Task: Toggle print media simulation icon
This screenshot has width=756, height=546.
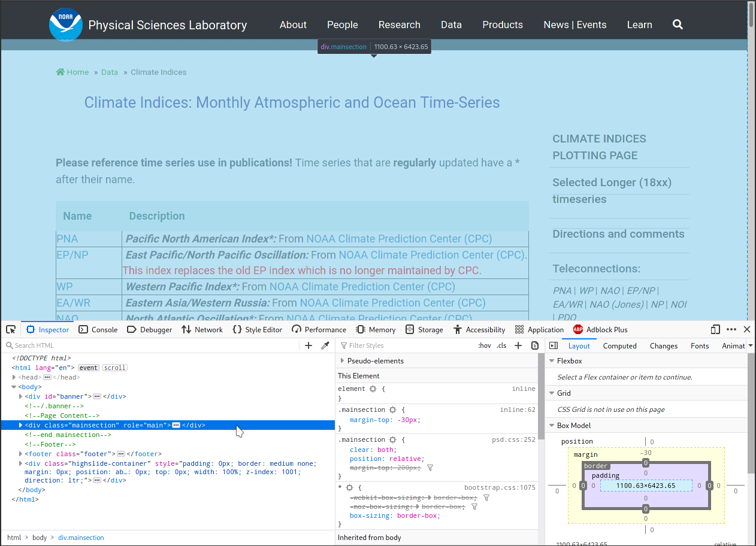Action: click(x=534, y=345)
